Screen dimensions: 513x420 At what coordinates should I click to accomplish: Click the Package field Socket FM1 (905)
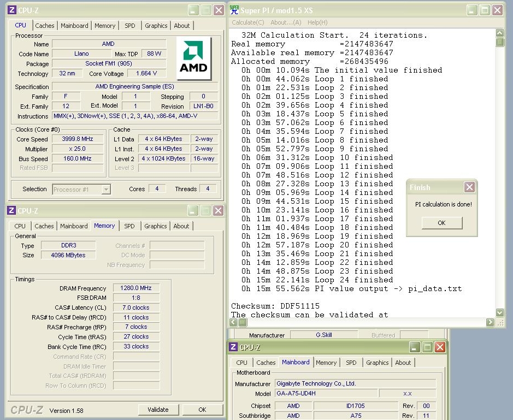(x=109, y=63)
